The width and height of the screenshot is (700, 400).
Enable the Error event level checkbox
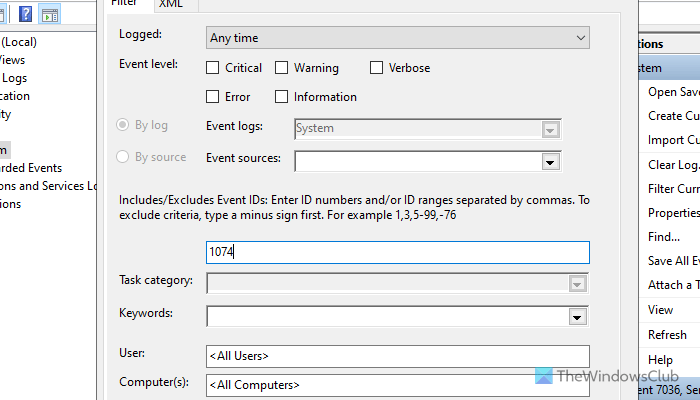tap(212, 97)
